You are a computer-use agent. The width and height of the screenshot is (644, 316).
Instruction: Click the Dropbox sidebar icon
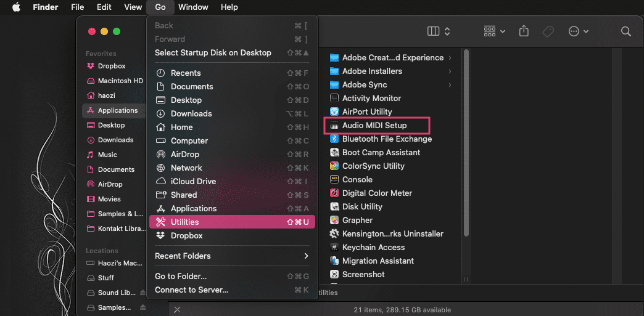click(91, 66)
